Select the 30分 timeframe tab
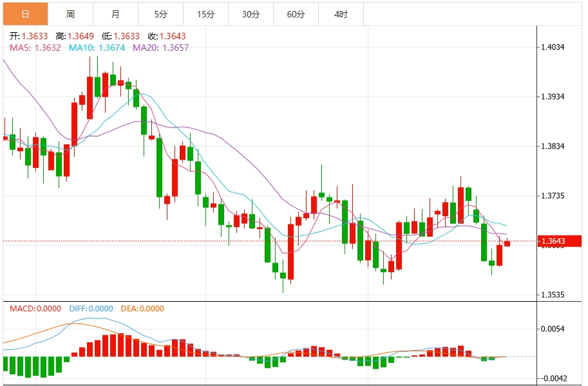 (251, 14)
